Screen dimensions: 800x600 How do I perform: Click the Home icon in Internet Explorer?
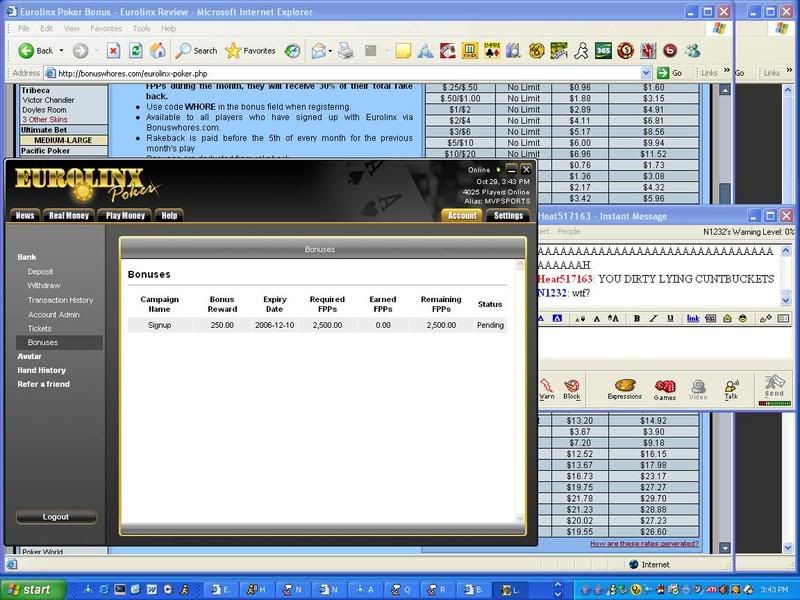coord(156,50)
